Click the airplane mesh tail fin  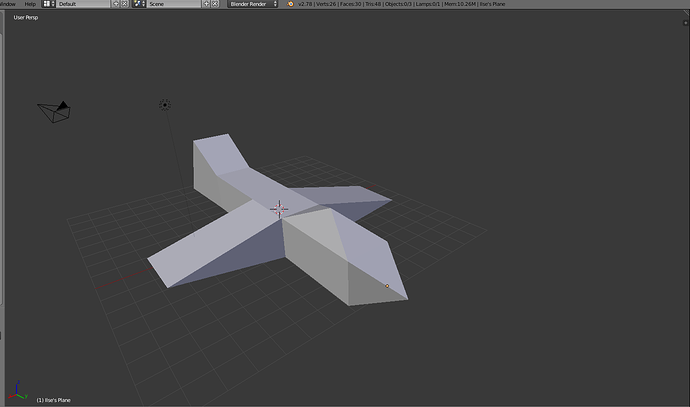(220, 154)
